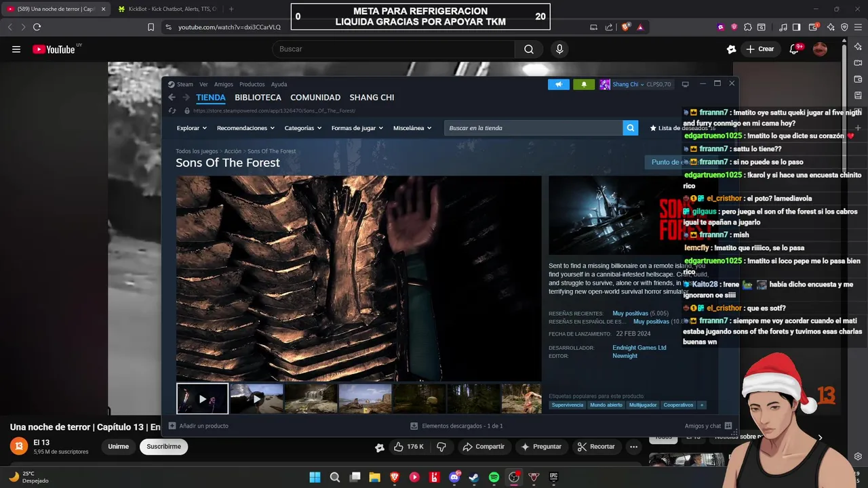Screen dimensions: 868x488
Task: Click the YouTube Buscar search field
Action: (393, 49)
